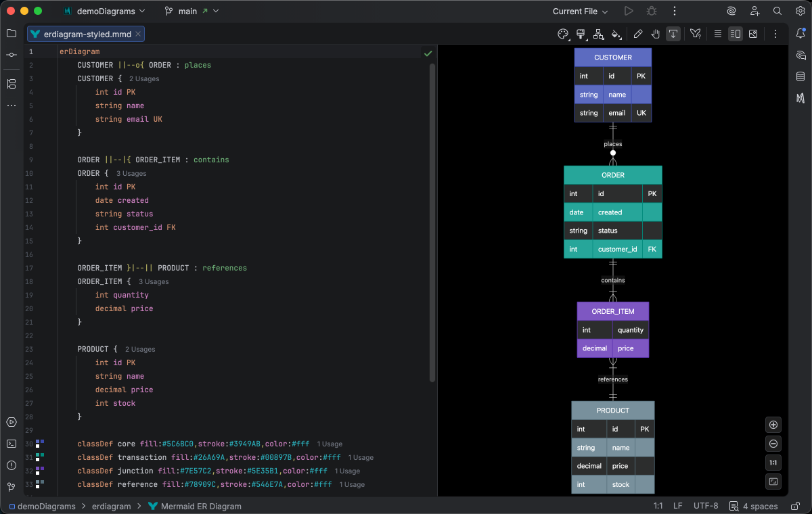Toggle the hand pan tool
This screenshot has width=812, height=514.
656,34
